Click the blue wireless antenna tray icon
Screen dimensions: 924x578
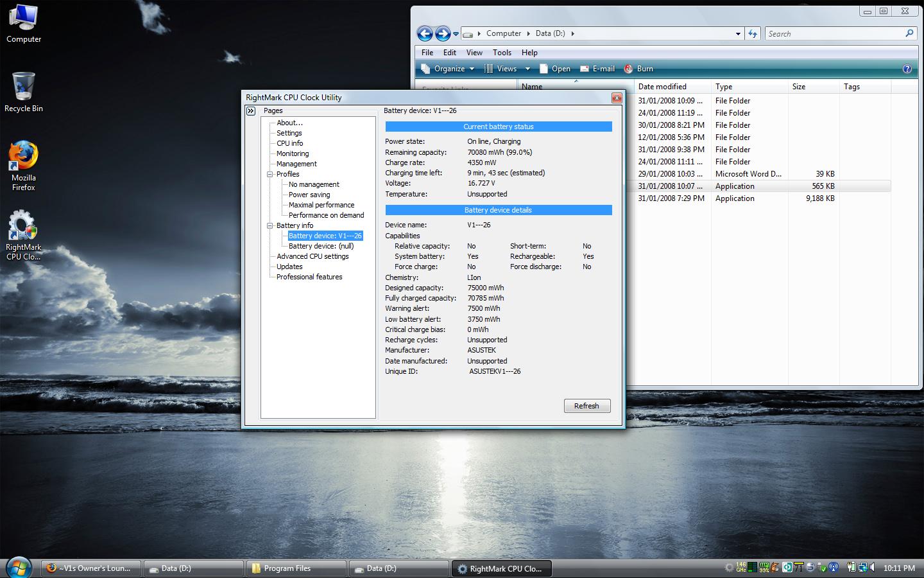pos(834,568)
